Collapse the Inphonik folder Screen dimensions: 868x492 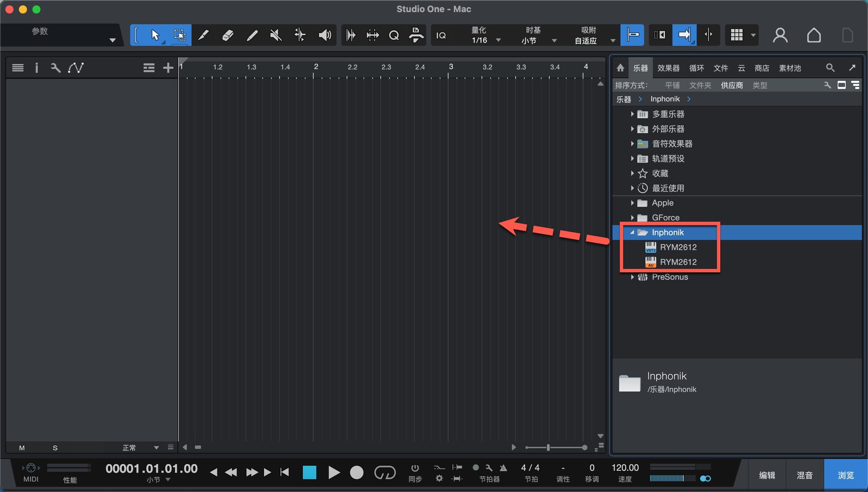[632, 233]
